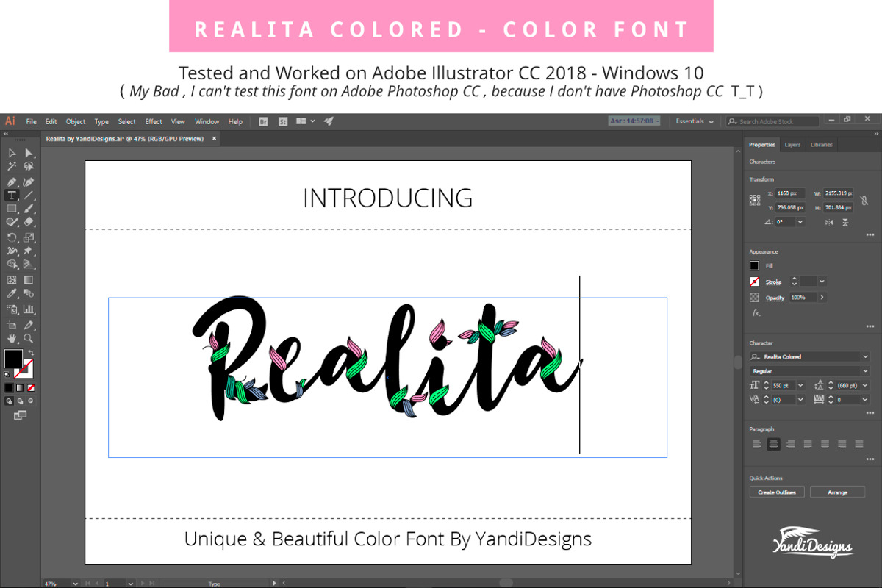Click the GPU performance rocket icon

coord(329,121)
